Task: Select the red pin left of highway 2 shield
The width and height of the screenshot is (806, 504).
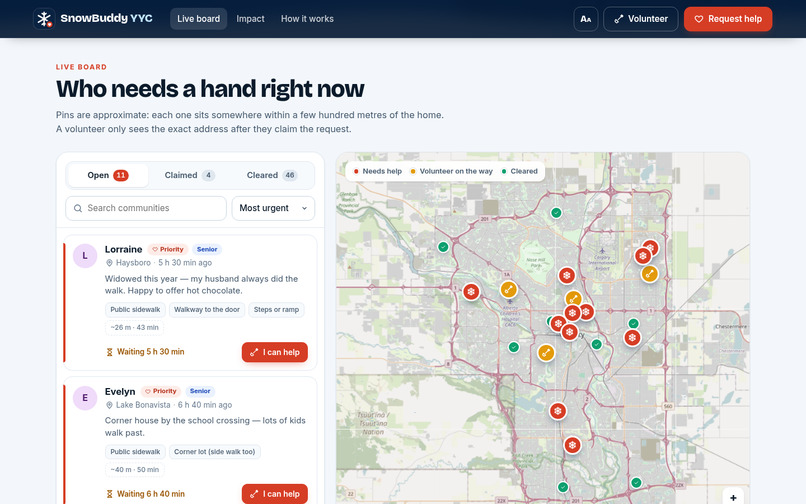Action: click(558, 411)
